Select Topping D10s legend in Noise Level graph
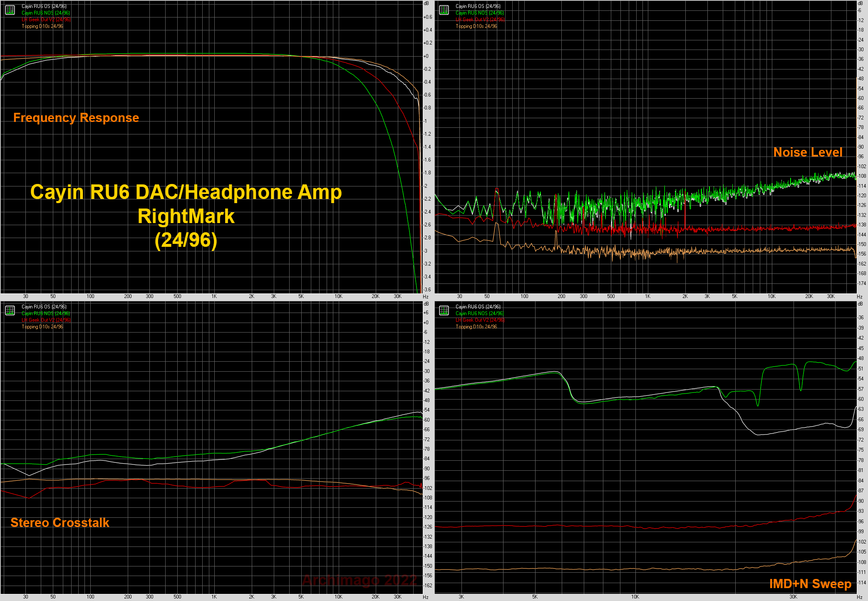The image size is (868, 601). coord(476,26)
